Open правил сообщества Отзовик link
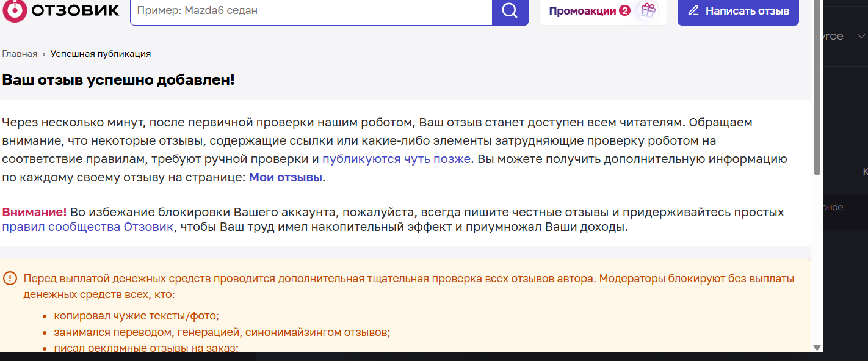 88,227
